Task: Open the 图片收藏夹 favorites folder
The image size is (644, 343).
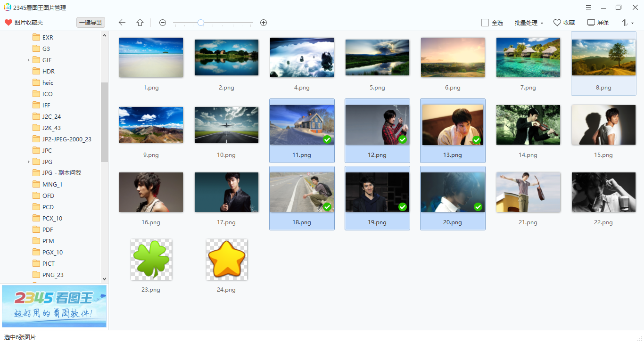Action: (24, 23)
